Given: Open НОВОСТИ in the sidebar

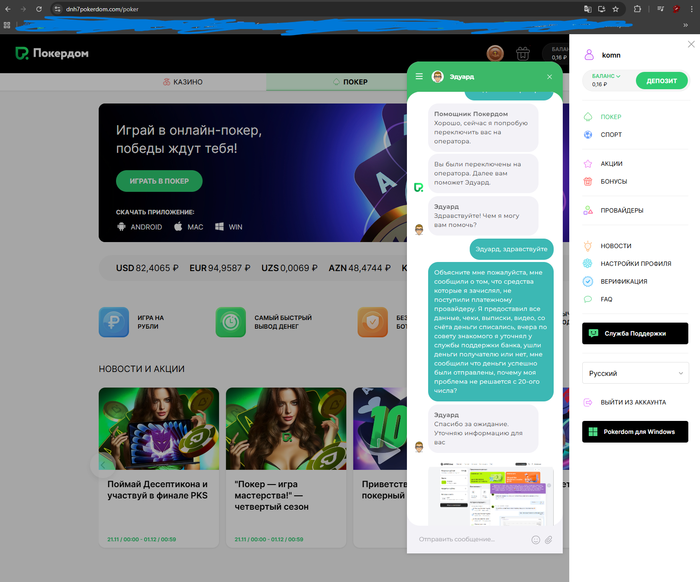Looking at the screenshot, I should 616,245.
